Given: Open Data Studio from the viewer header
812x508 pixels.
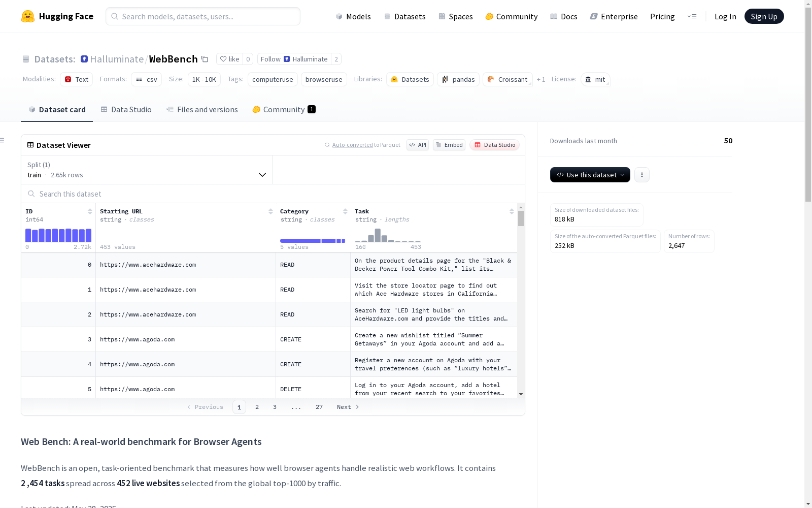Looking at the screenshot, I should click(494, 145).
